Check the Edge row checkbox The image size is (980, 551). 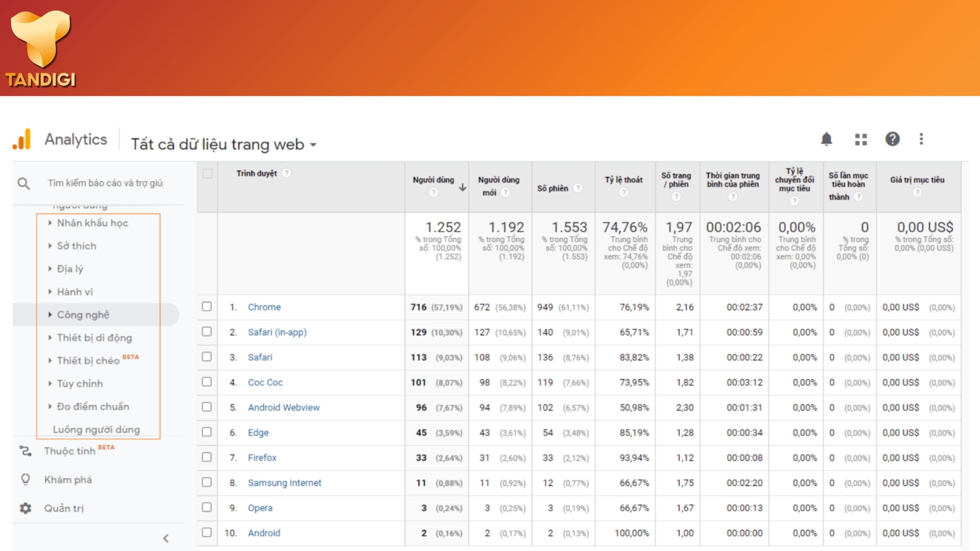point(207,432)
